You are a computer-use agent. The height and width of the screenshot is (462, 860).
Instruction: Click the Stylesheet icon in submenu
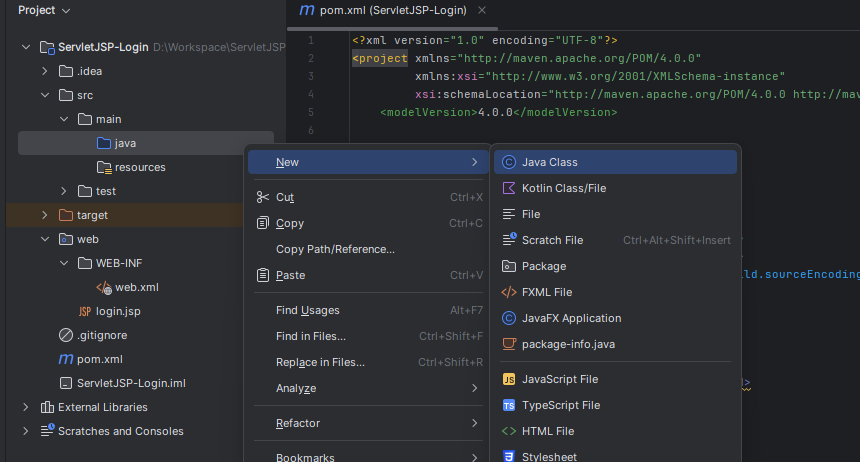tap(509, 456)
